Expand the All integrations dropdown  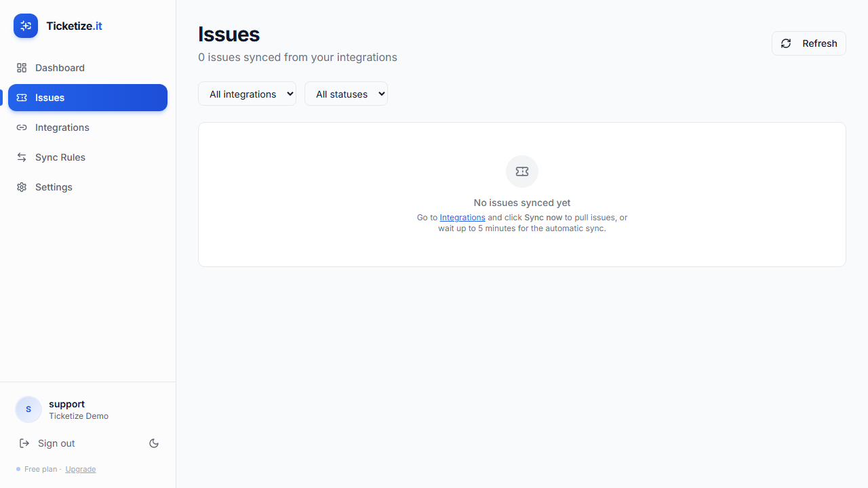click(247, 94)
